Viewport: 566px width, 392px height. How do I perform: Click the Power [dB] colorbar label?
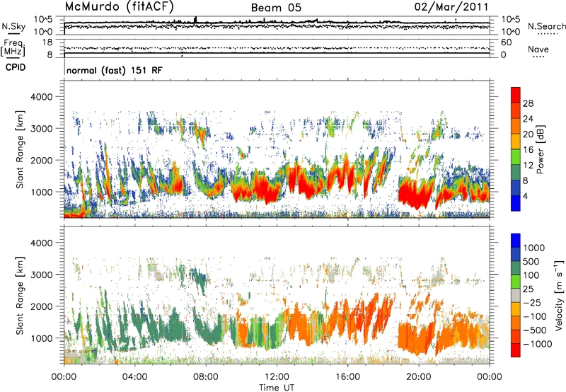(x=540, y=149)
